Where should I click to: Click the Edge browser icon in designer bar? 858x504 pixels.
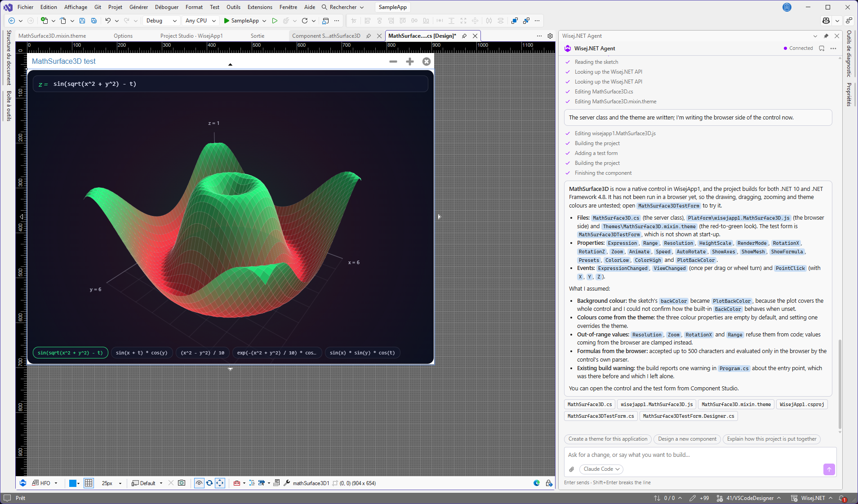537,483
